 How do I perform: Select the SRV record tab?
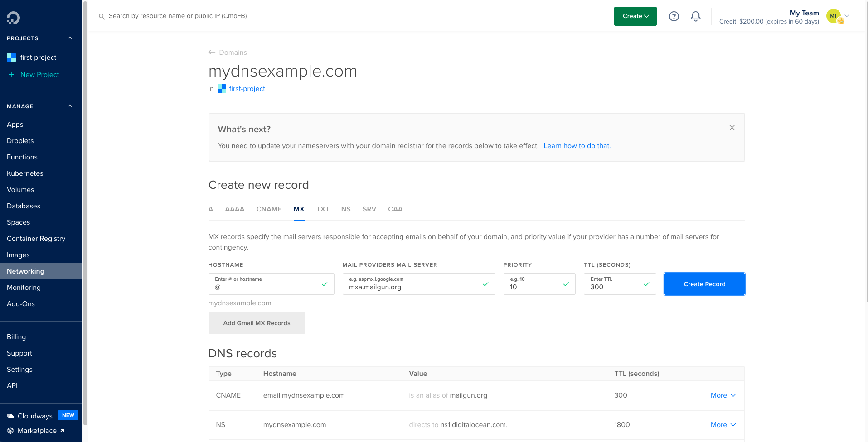[x=369, y=209]
